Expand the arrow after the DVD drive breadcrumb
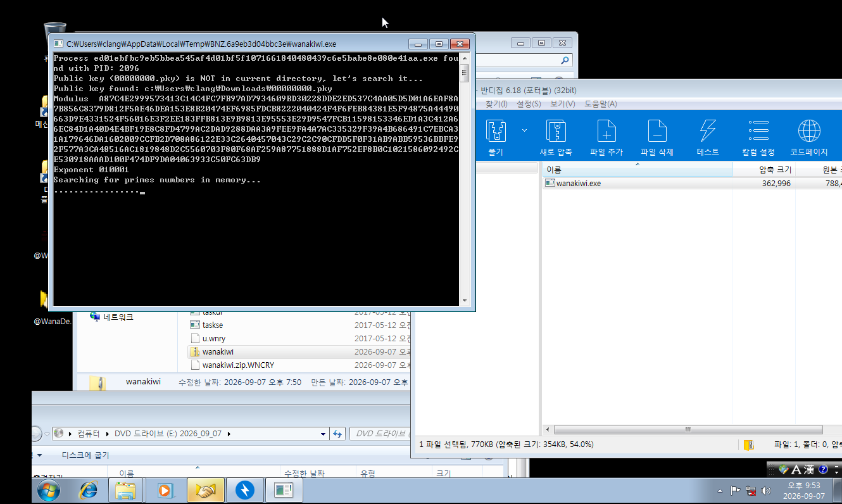This screenshot has width=842, height=504. pyautogui.click(x=229, y=434)
